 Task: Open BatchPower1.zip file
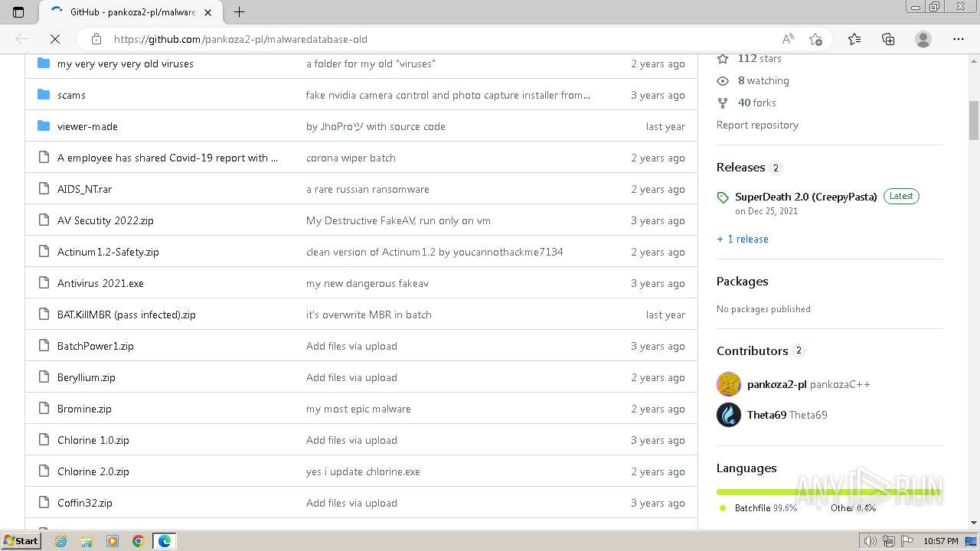96,346
